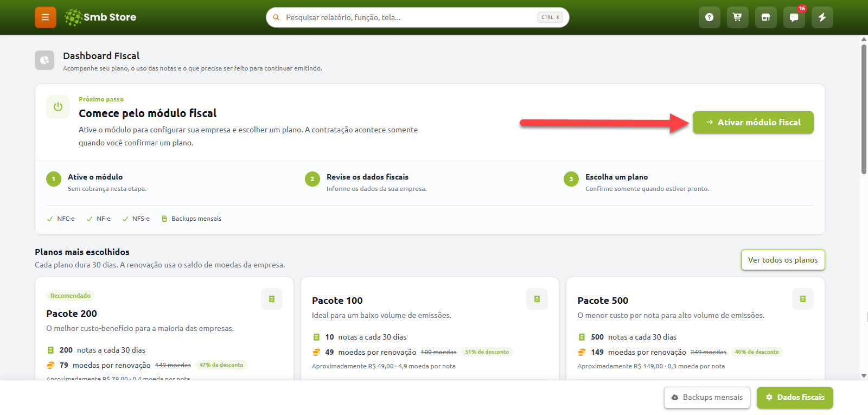Screen dimensions: 868x415
Task: Click the Pacote 100 title
Action: point(337,301)
